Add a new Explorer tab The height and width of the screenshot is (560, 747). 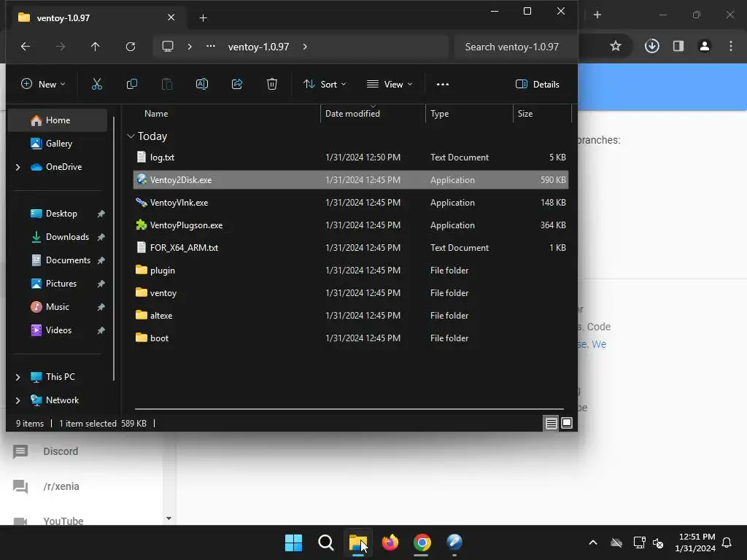[x=203, y=18]
